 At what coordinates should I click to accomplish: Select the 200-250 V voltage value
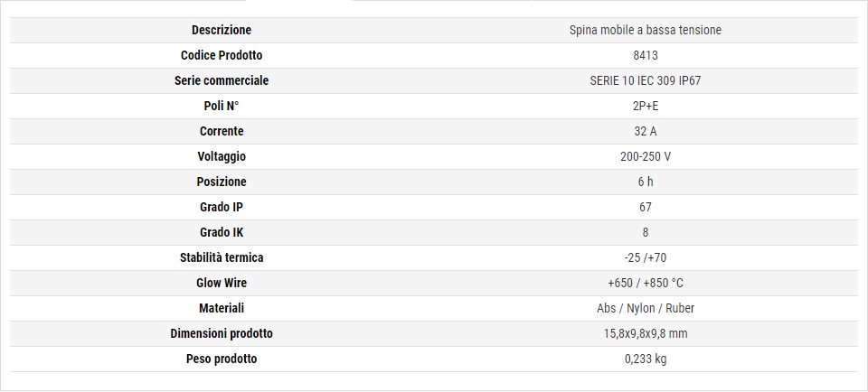[645, 156]
